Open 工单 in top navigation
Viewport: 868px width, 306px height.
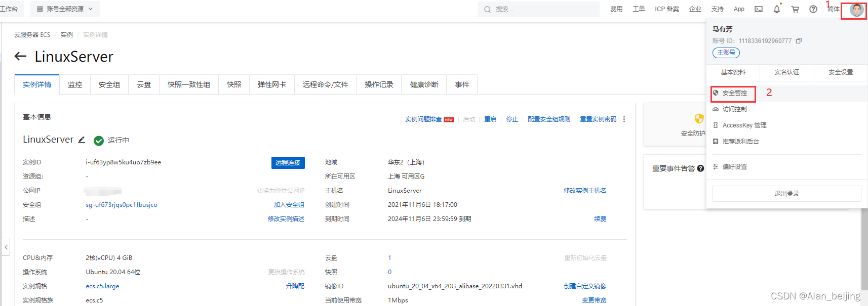pyautogui.click(x=639, y=9)
